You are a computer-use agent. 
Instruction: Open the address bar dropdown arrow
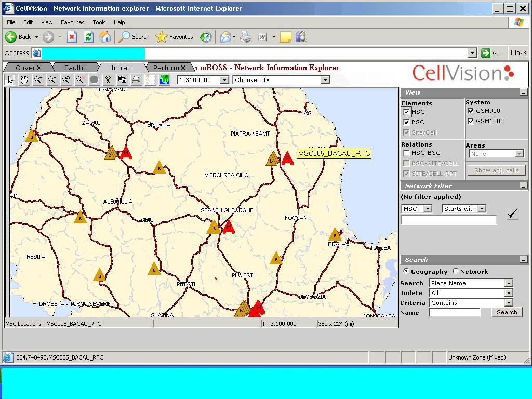point(472,53)
